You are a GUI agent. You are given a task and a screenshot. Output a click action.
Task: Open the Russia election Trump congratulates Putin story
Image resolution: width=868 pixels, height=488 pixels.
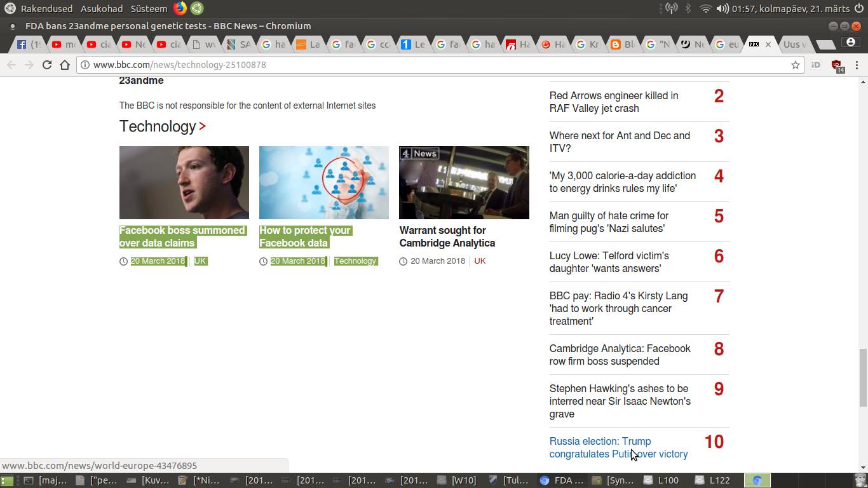619,447
